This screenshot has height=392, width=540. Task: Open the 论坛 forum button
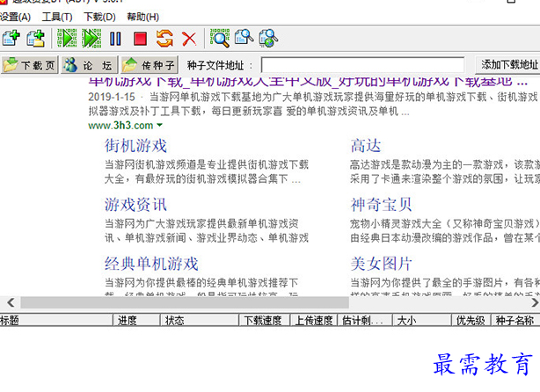[90, 65]
